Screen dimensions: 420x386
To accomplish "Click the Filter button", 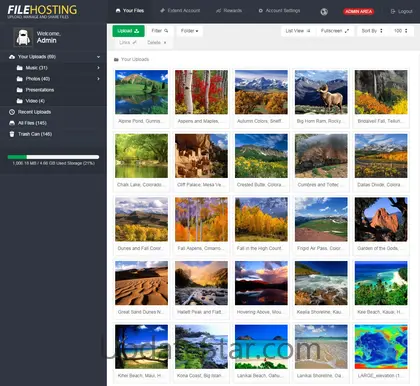I will click(160, 31).
